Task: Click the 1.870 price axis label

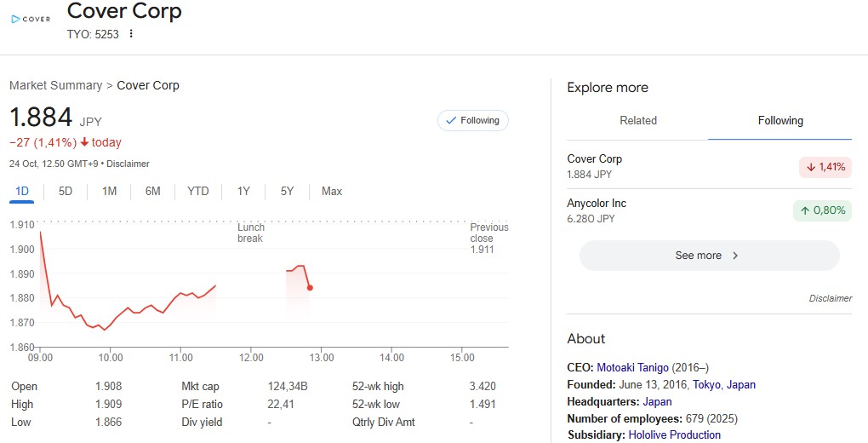Action: 22,322
